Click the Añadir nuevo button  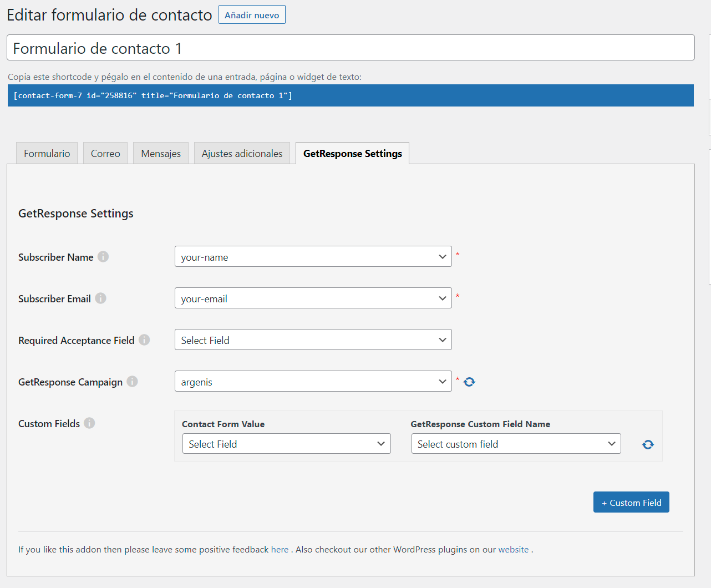point(252,15)
